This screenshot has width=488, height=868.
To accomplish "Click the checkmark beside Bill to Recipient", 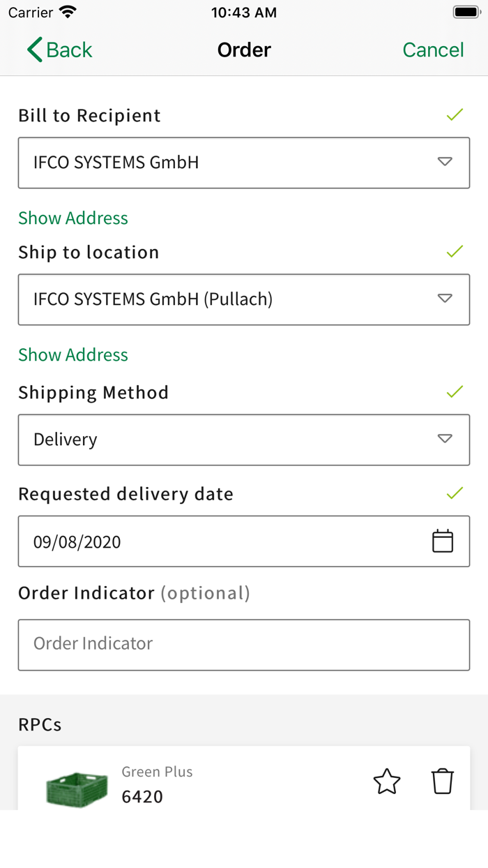I will 455,114.
